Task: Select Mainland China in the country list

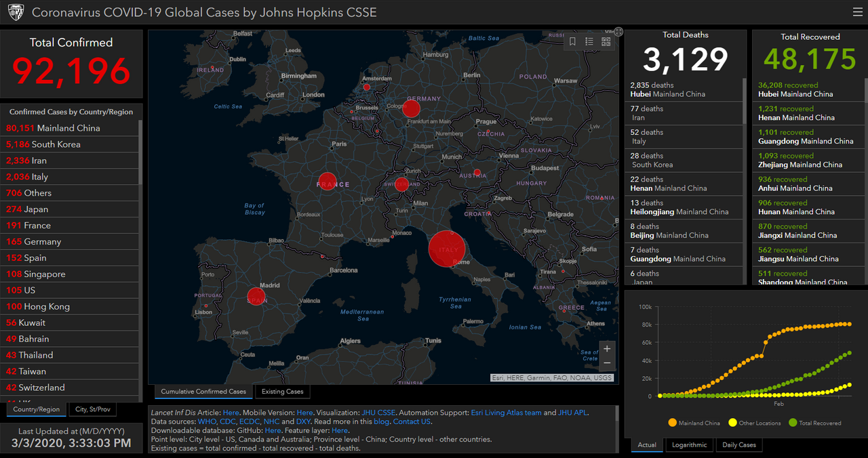Action: [x=71, y=128]
